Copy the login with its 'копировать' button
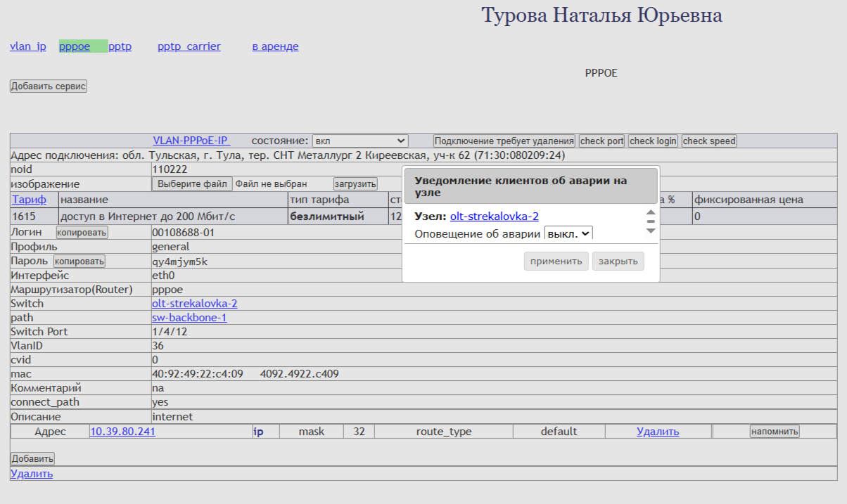 click(x=82, y=233)
